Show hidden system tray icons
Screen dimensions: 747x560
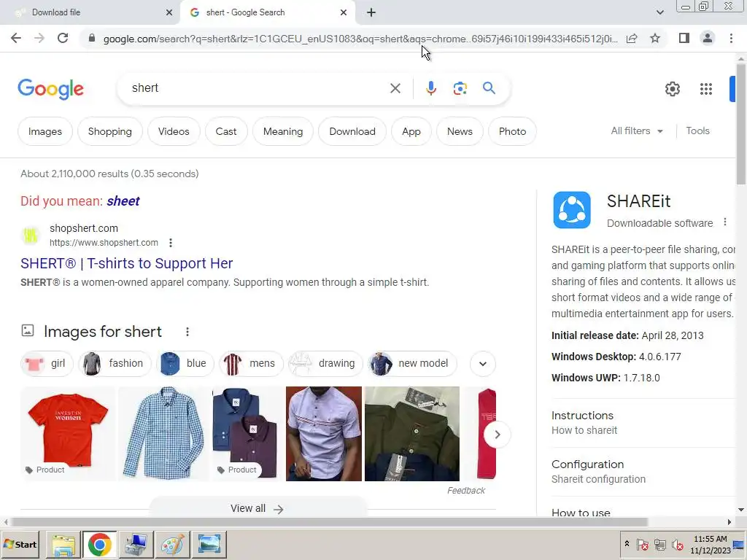pyautogui.click(x=627, y=544)
